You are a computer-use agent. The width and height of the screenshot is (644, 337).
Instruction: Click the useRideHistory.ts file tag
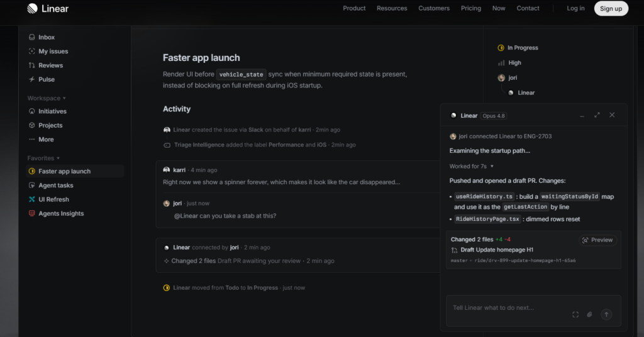484,197
